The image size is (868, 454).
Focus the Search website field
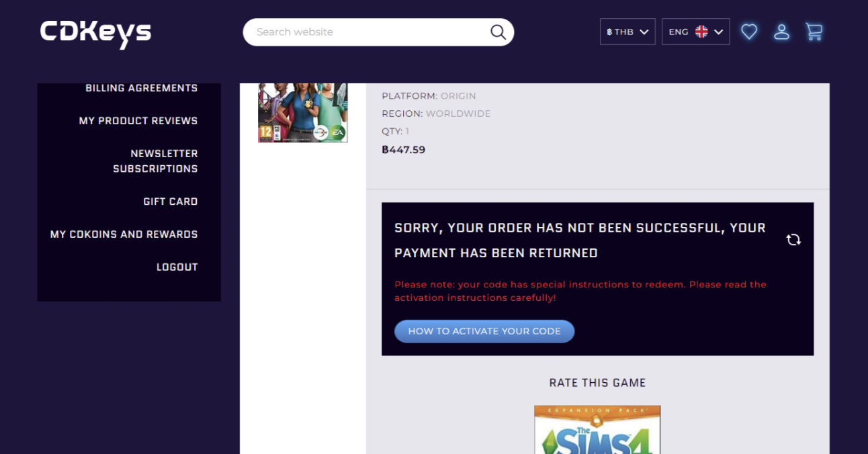click(378, 32)
